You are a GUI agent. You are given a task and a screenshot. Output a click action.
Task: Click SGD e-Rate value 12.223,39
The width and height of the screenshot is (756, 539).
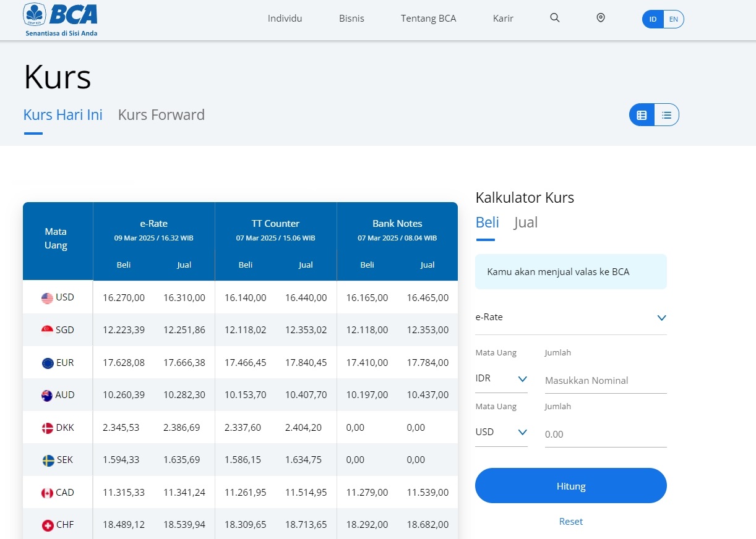click(x=124, y=330)
